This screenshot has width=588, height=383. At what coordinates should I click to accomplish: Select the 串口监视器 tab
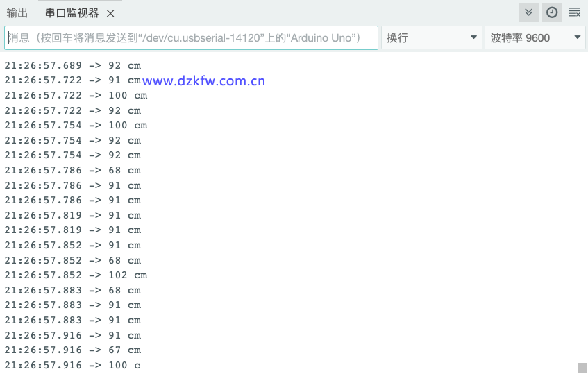pyautogui.click(x=72, y=13)
